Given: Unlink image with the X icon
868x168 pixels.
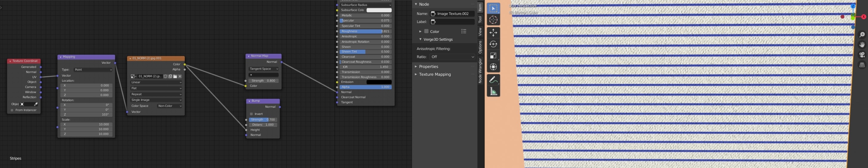Looking at the screenshot, I should 180,76.
